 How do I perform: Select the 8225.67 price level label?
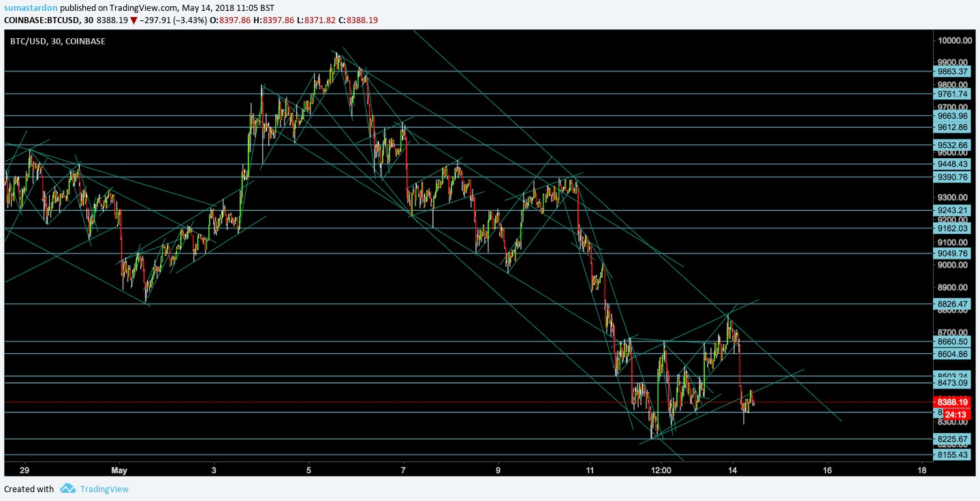952,439
